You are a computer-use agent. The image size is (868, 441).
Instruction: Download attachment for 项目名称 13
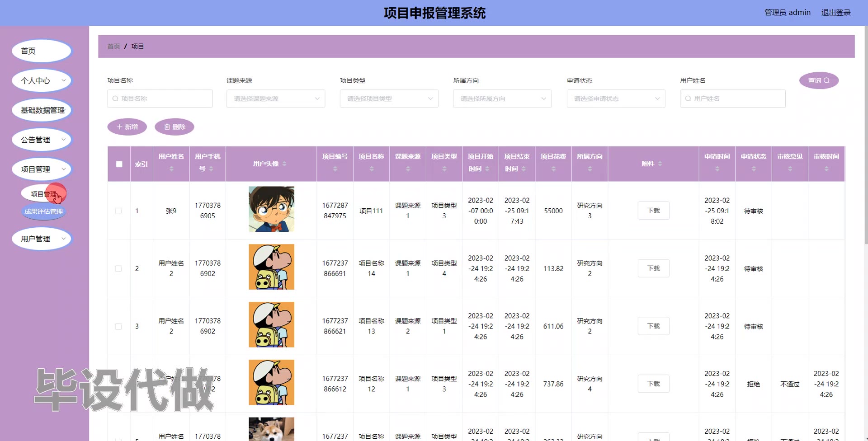(653, 326)
